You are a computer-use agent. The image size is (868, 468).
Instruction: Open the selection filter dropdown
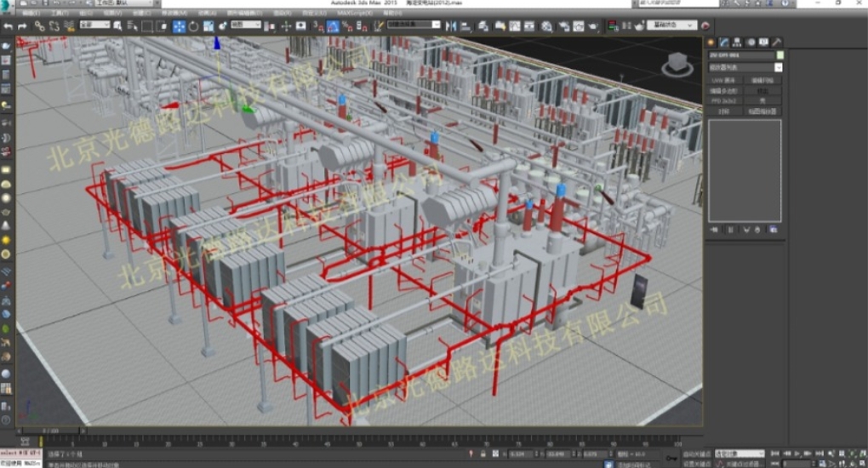[x=94, y=26]
